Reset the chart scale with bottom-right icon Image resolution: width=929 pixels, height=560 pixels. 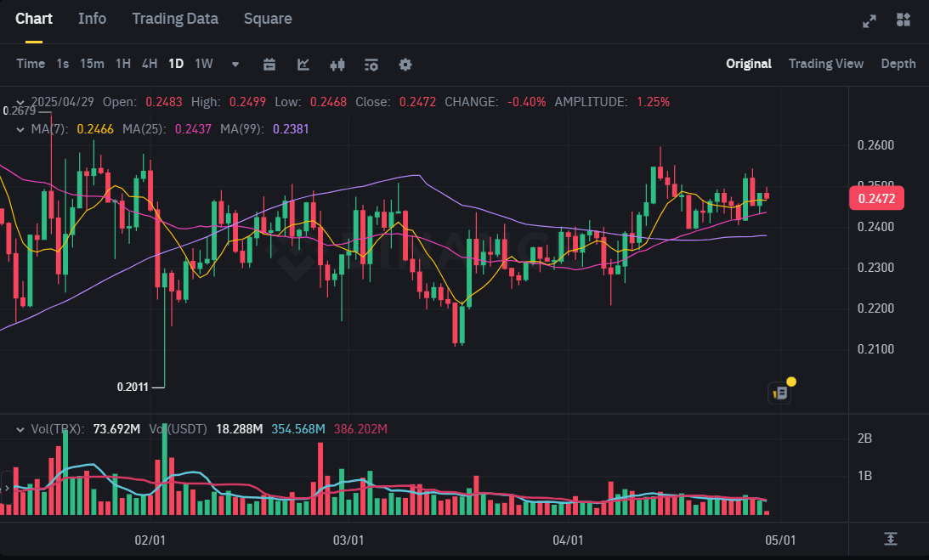pos(890,539)
